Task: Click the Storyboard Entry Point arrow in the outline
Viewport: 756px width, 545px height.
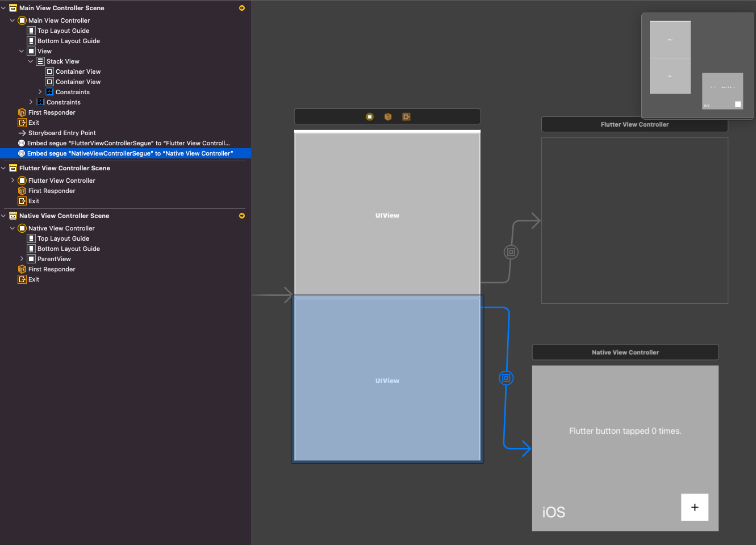Action: pos(21,132)
